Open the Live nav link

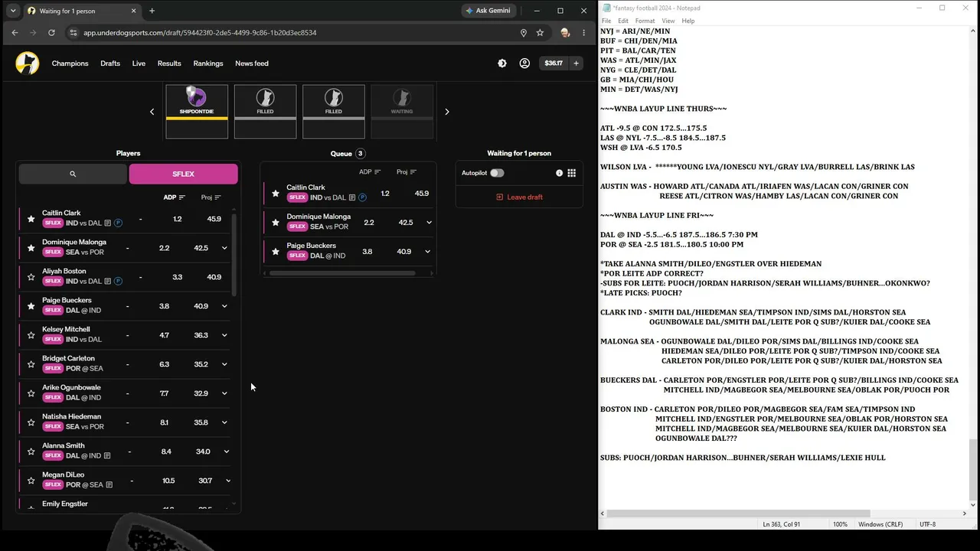(139, 64)
